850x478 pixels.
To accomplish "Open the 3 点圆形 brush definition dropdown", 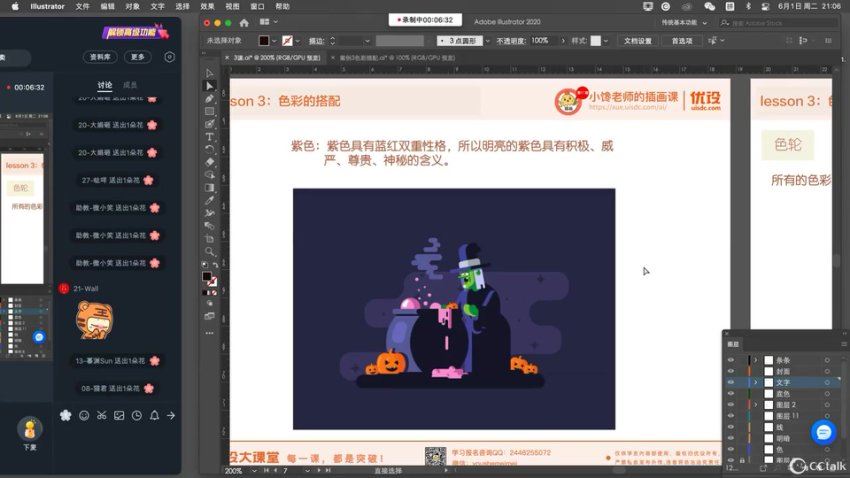I will tap(487, 41).
